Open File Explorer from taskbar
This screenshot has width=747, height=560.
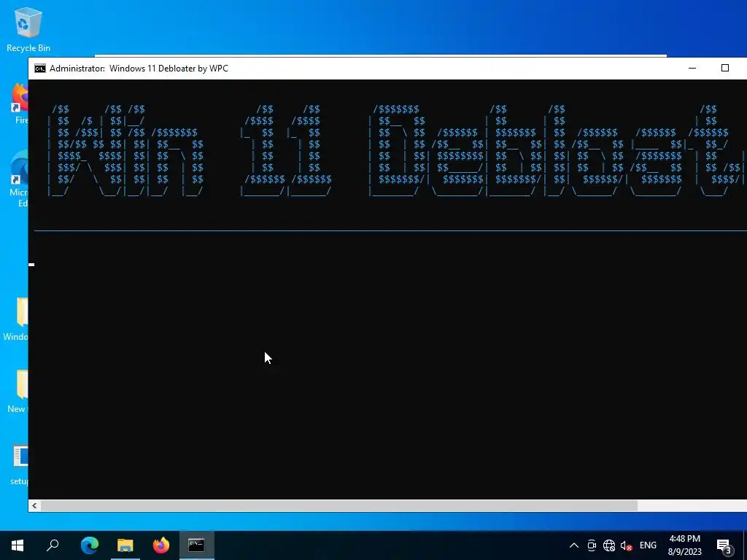coord(125,545)
